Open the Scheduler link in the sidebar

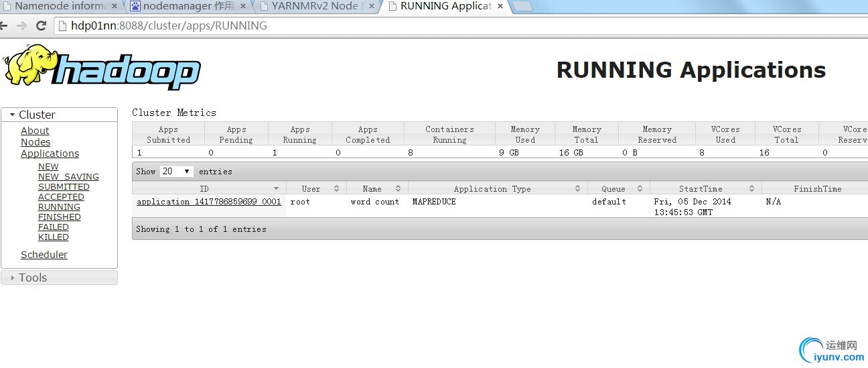pyautogui.click(x=44, y=255)
